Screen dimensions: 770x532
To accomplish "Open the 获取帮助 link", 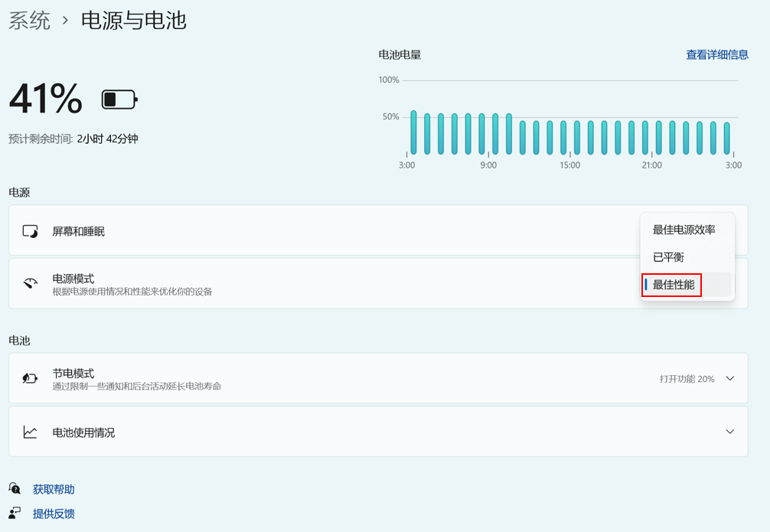I will [54, 489].
